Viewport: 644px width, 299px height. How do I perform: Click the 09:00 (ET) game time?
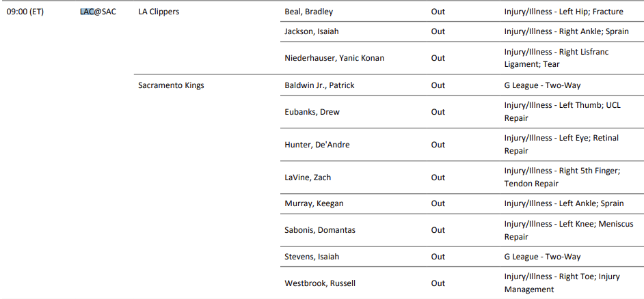pos(25,12)
